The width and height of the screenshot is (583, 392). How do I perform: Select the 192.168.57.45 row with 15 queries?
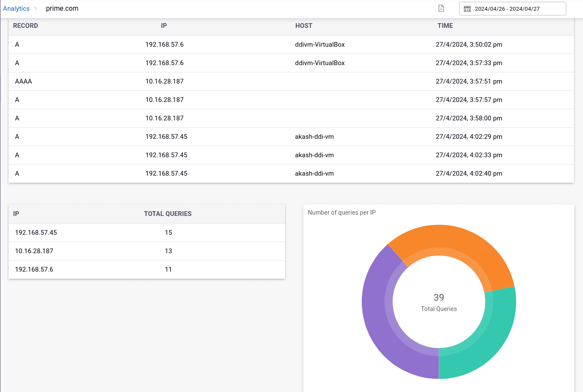(x=147, y=233)
